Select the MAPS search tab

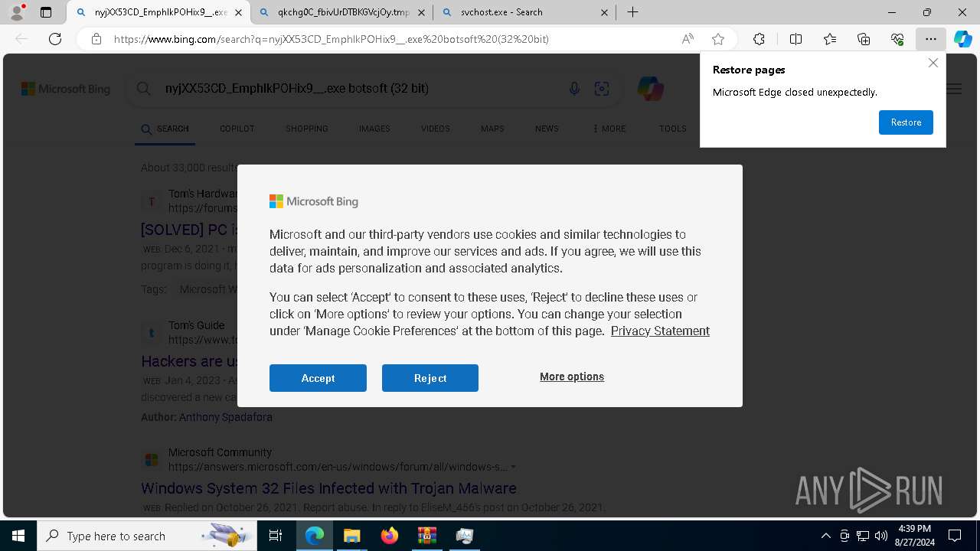point(492,129)
